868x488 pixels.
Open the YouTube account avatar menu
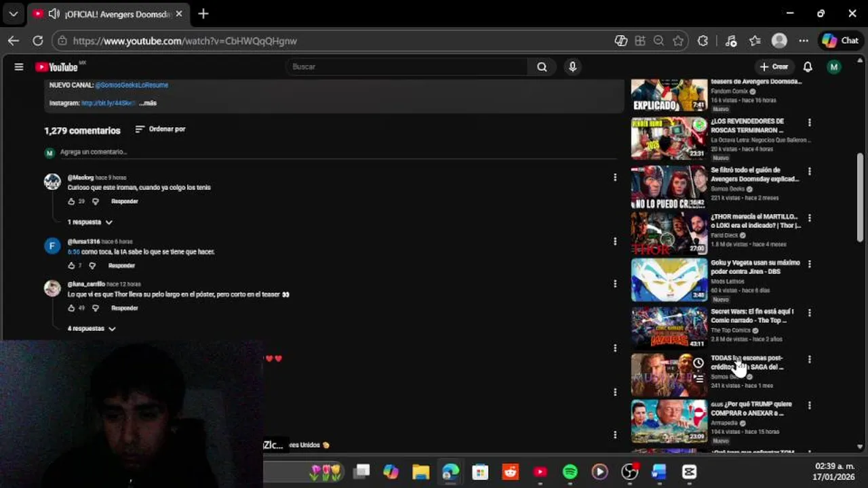834,66
